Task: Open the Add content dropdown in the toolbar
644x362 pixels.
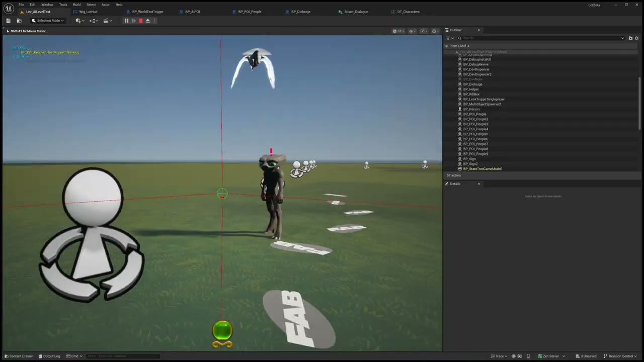Action: tap(79, 21)
